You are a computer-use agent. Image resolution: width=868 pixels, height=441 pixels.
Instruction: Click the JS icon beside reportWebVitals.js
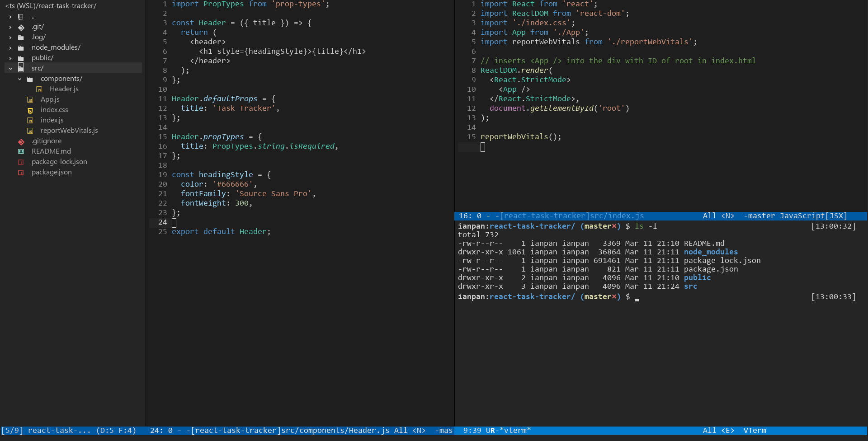pyautogui.click(x=30, y=131)
